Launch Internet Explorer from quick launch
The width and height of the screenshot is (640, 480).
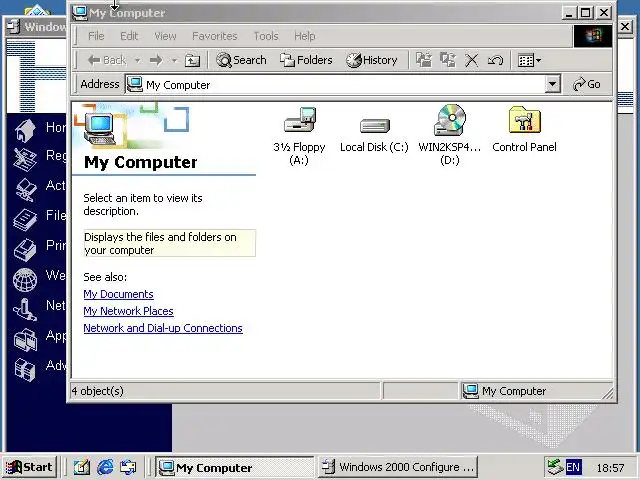point(105,467)
